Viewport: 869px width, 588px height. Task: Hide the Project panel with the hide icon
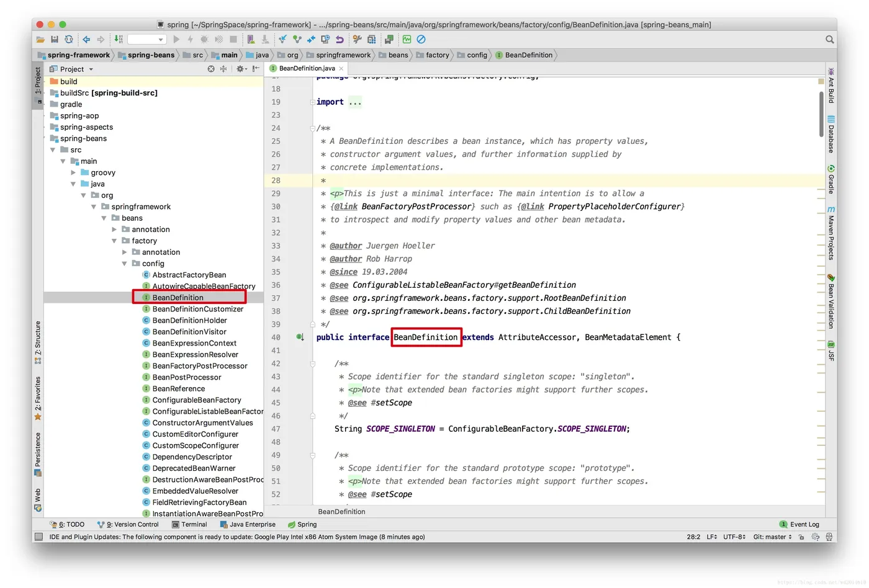point(256,69)
